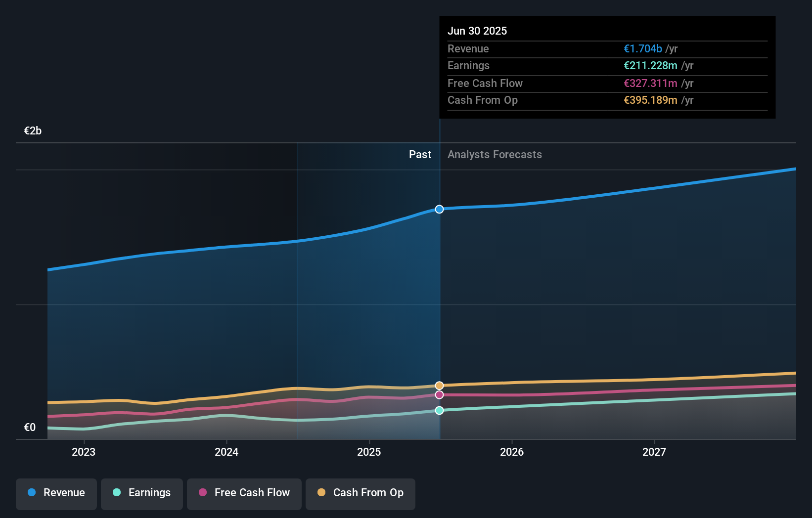Screen dimensions: 812x518
Task: Toggle the Revenue series visibility
Action: (x=56, y=493)
